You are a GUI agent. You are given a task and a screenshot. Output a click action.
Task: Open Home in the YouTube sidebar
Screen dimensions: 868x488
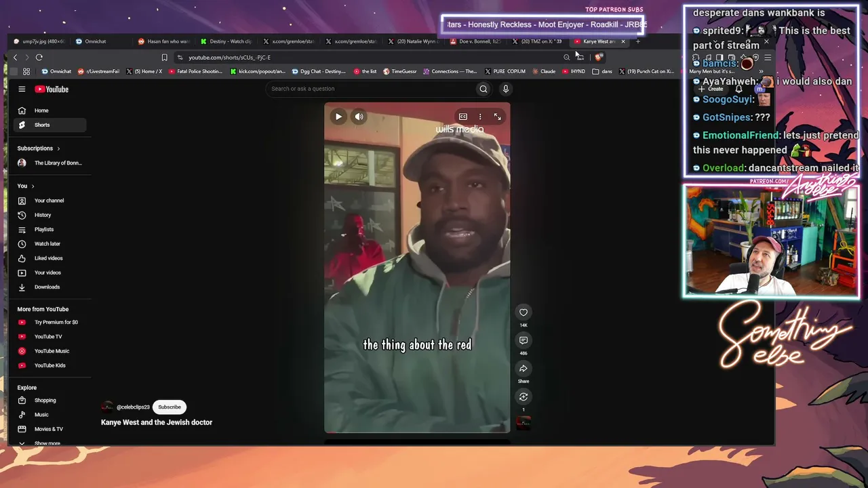click(x=50, y=110)
